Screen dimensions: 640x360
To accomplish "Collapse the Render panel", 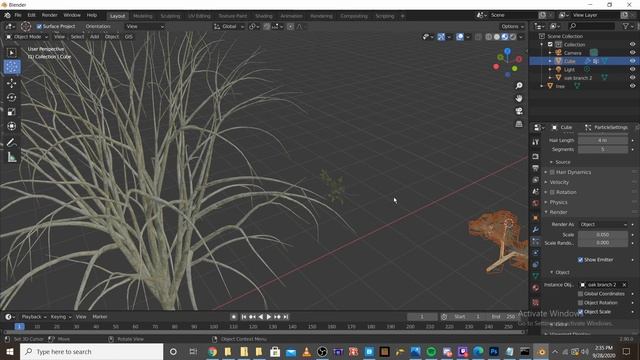I will point(558,212).
